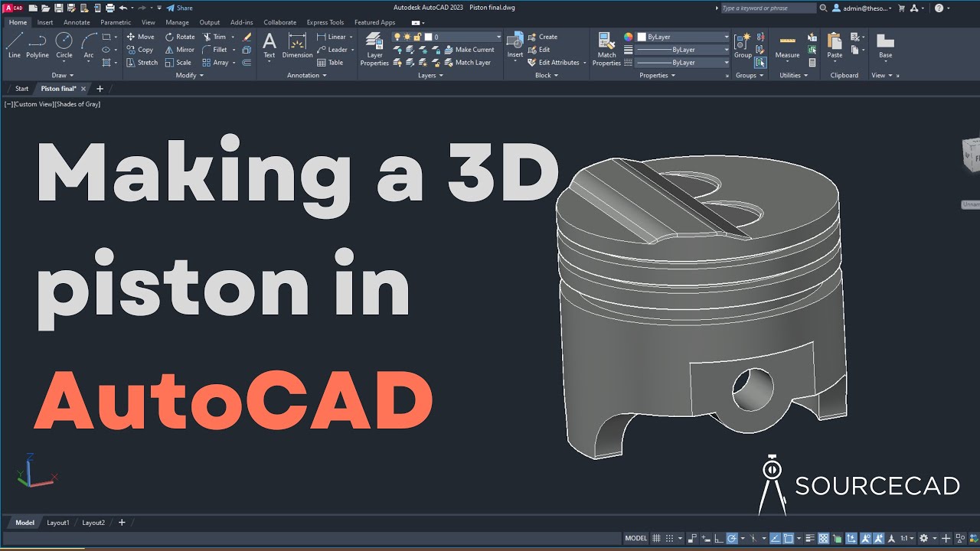Expand the Annotation panel
The width and height of the screenshot is (980, 551).
(306, 75)
